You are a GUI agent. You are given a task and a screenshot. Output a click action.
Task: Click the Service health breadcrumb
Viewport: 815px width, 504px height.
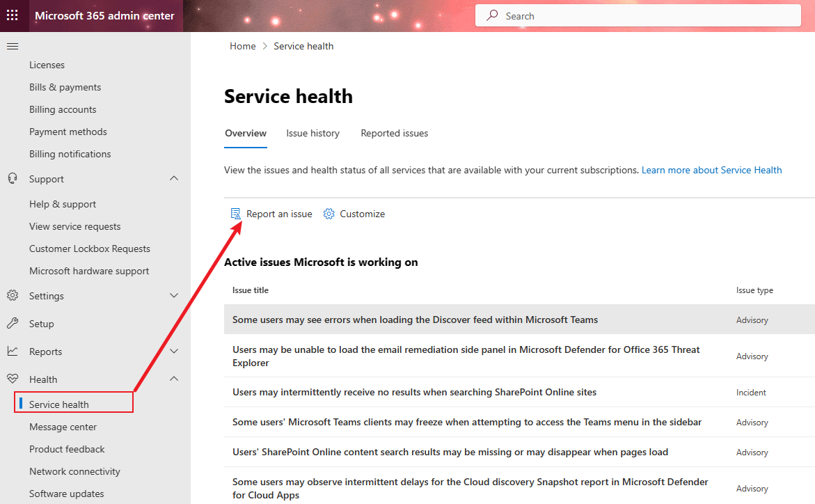click(303, 46)
